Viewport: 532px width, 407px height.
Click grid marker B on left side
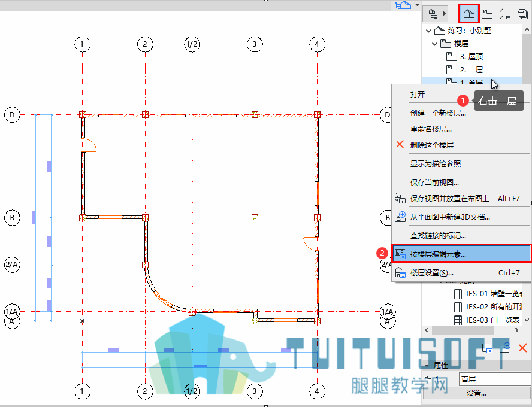point(12,217)
